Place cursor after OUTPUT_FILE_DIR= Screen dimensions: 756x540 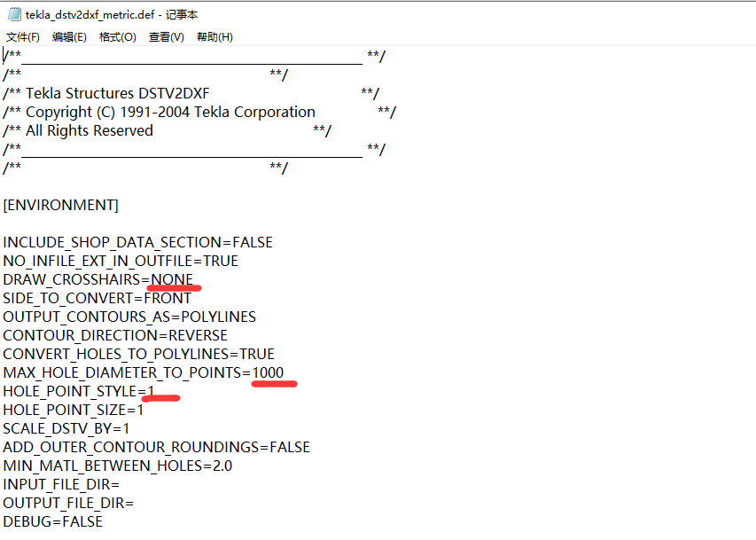pos(135,504)
